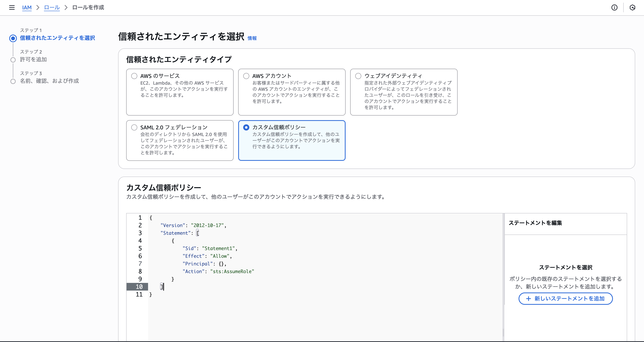Place cursor on the "Principal": {} line
644x342 pixels.
pos(204,264)
